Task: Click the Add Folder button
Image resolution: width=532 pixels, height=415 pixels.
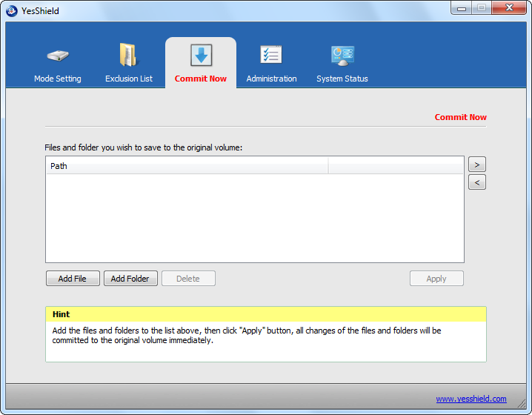Action: (x=130, y=278)
